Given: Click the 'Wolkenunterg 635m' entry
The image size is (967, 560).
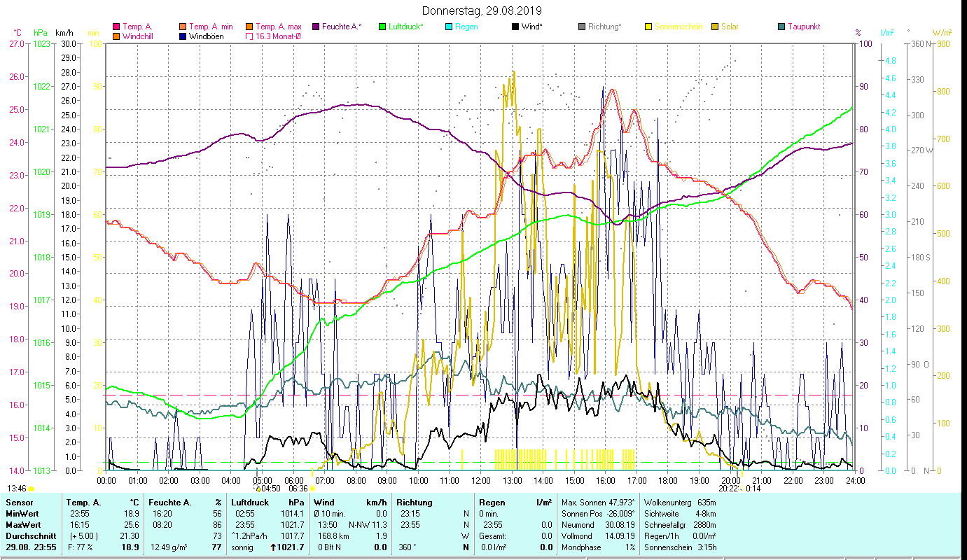Looking at the screenshot, I should [x=680, y=503].
